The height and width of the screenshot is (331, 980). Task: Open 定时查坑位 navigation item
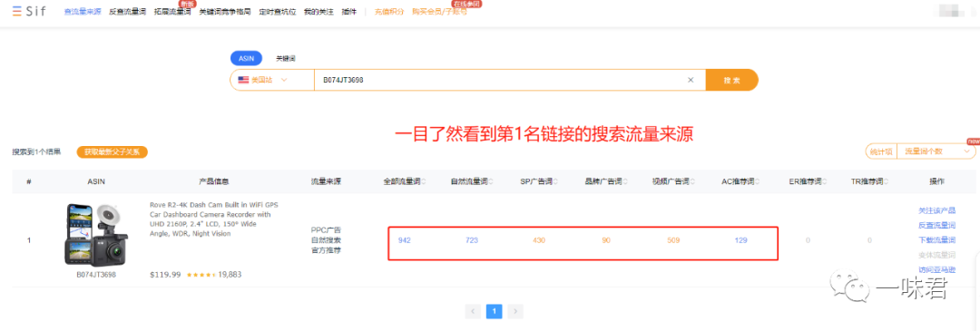click(277, 12)
